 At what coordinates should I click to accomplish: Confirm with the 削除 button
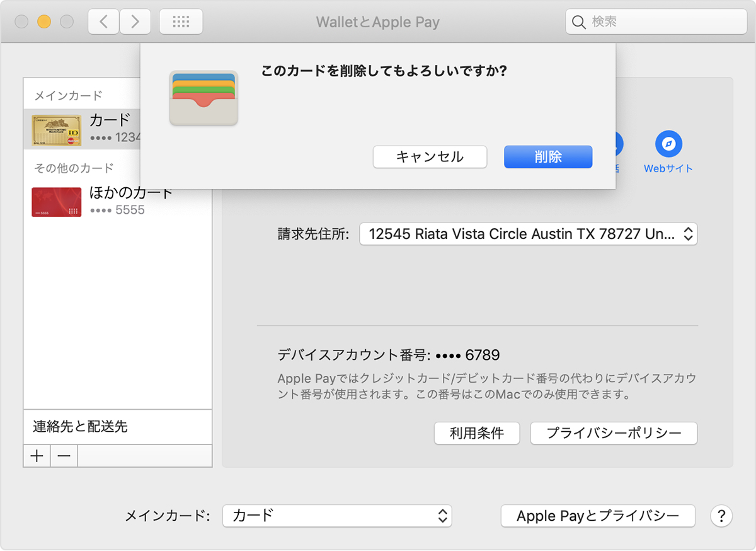coord(548,157)
